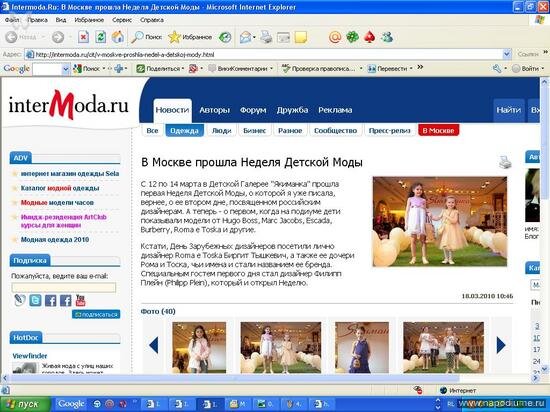Show previous photos with left blue arrow
The width and height of the screenshot is (550, 412).
point(154,345)
